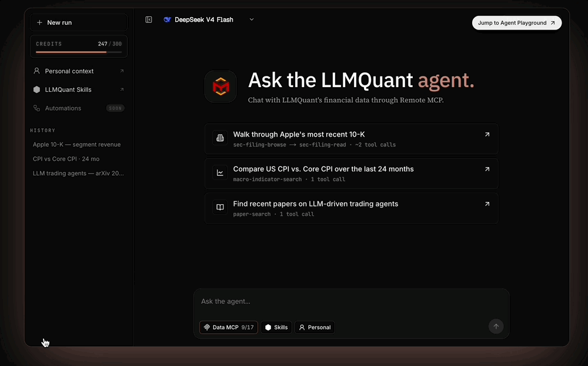The image size is (588, 366).
Task: Open LLMQuant Skills
Action: pyautogui.click(x=78, y=89)
